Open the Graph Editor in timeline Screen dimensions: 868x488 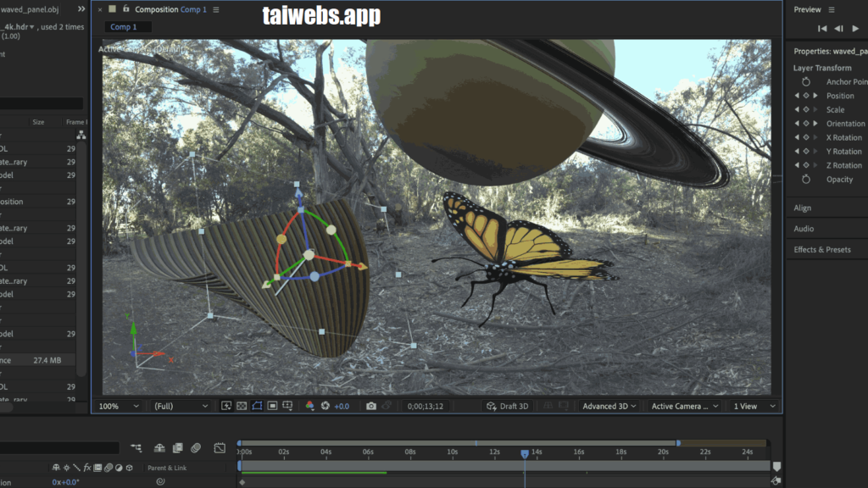220,447
